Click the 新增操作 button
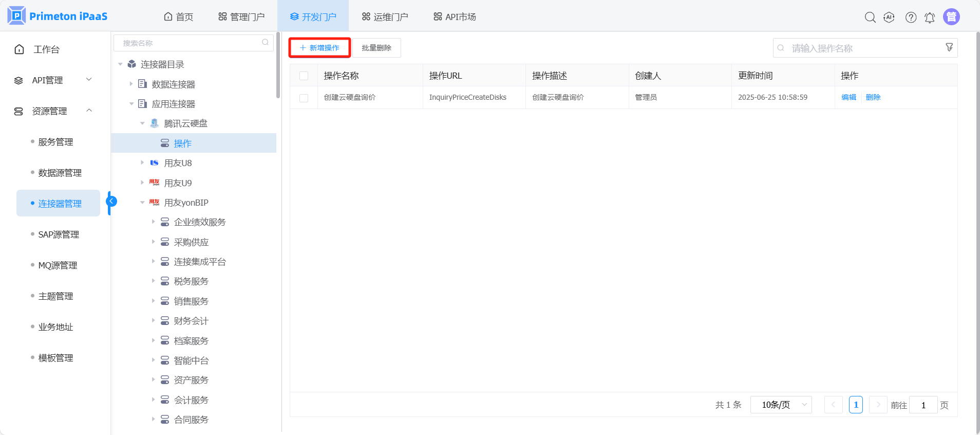Screen dimensions: 980x435 pyautogui.click(x=319, y=48)
